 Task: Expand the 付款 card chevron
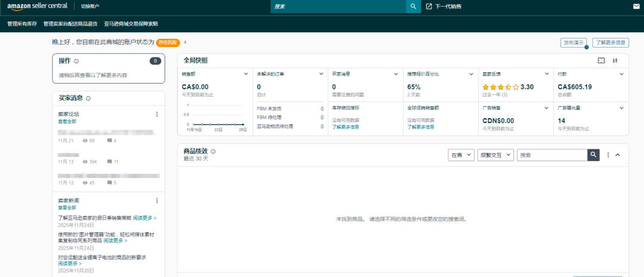[x=622, y=74]
